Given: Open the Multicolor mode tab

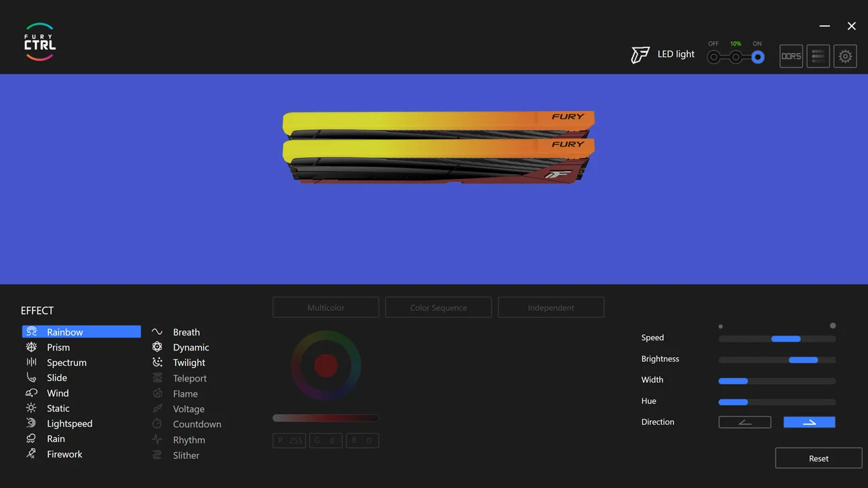Looking at the screenshot, I should click(325, 307).
